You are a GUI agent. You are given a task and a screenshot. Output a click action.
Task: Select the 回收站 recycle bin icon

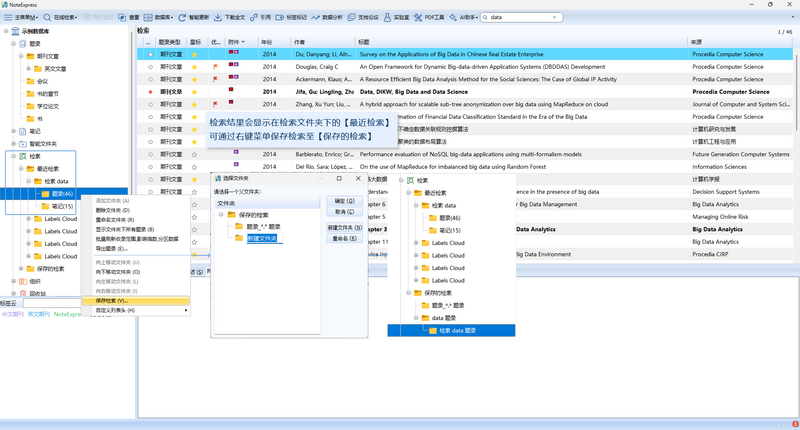tap(22, 294)
